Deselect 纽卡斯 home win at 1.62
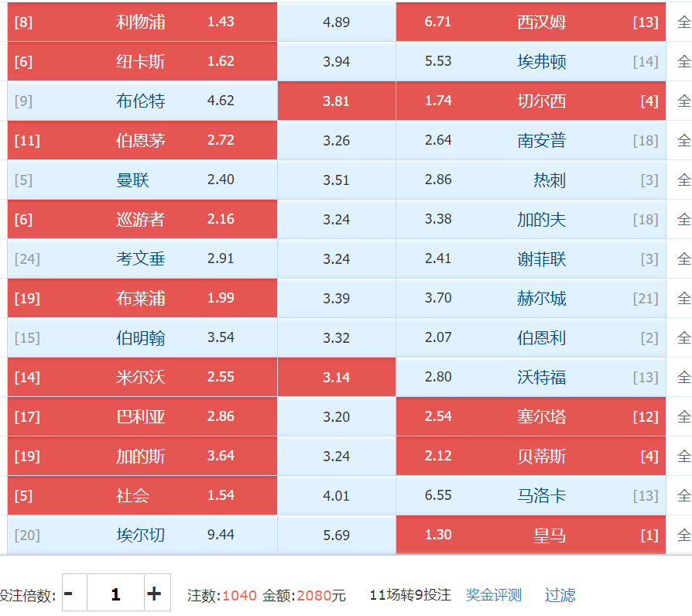Screen dimensions: 692x616 pos(142,61)
